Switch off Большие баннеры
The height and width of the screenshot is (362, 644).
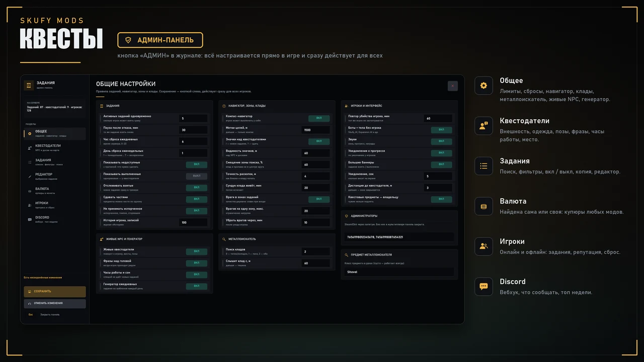(x=441, y=164)
